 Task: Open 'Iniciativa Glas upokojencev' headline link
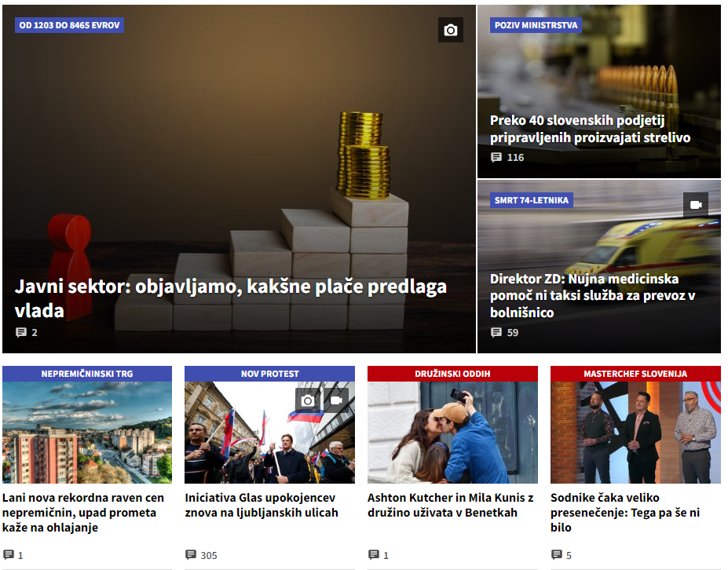(x=262, y=505)
